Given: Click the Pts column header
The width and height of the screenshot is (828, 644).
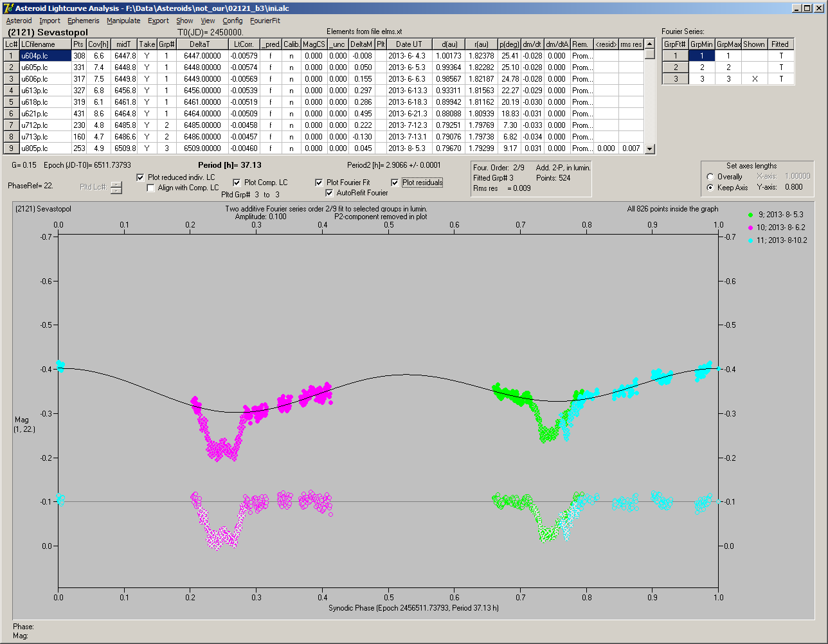Looking at the screenshot, I should click(78, 44).
